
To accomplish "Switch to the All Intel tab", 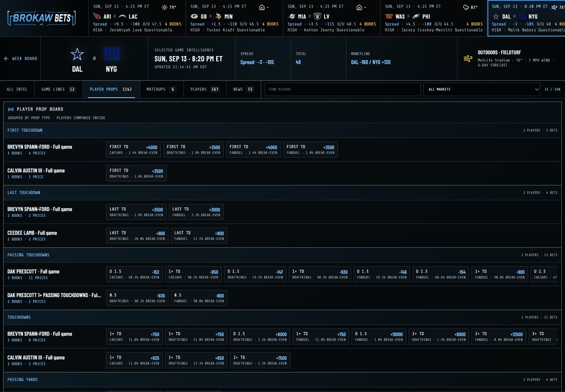I will pyautogui.click(x=17, y=89).
